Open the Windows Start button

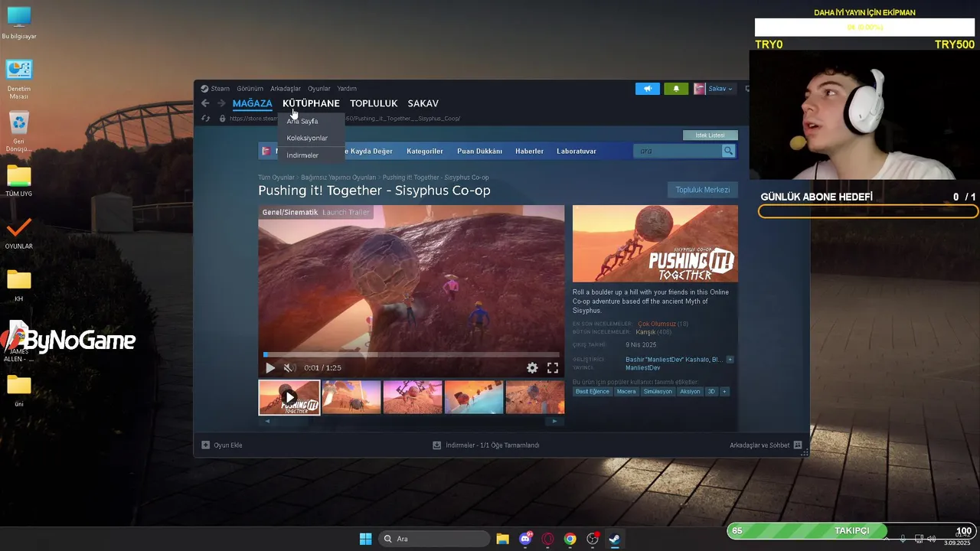pos(366,539)
